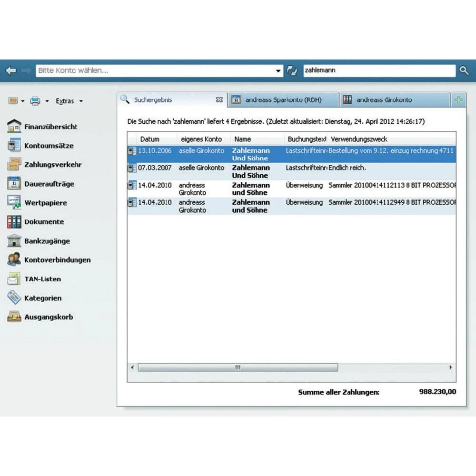Open the Zahlungsverkehr section icon
The width and height of the screenshot is (476, 476).
click(x=14, y=165)
